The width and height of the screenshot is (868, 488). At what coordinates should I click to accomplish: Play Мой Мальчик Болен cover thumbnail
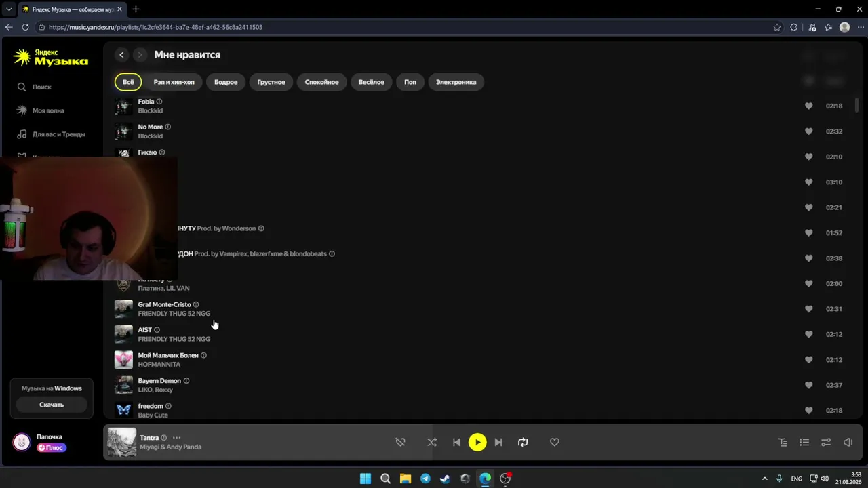(123, 360)
